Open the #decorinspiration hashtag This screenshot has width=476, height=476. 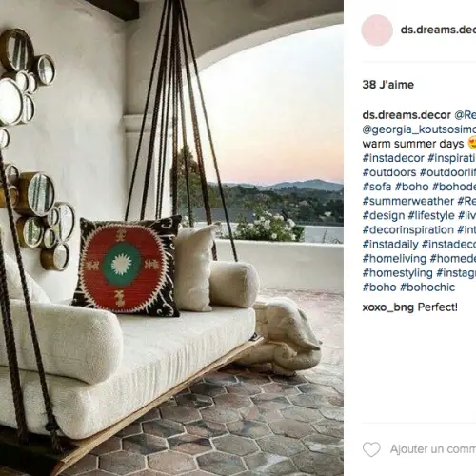(x=408, y=229)
